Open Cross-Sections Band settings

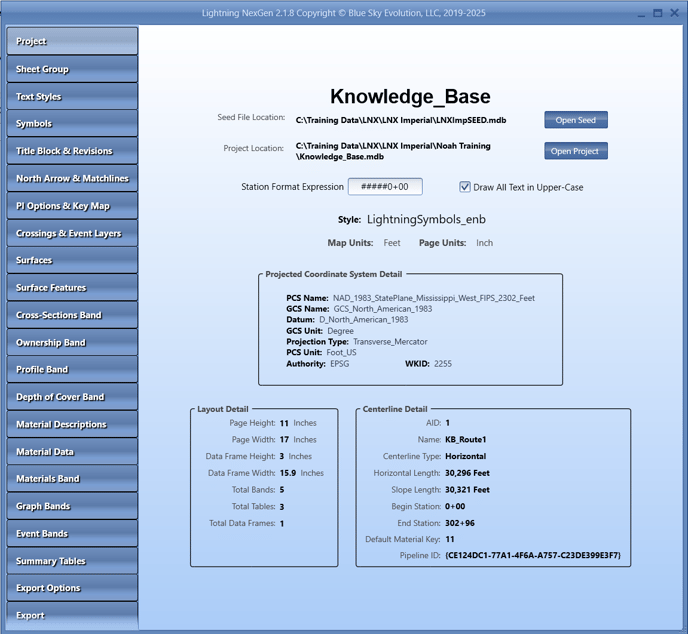click(x=72, y=315)
